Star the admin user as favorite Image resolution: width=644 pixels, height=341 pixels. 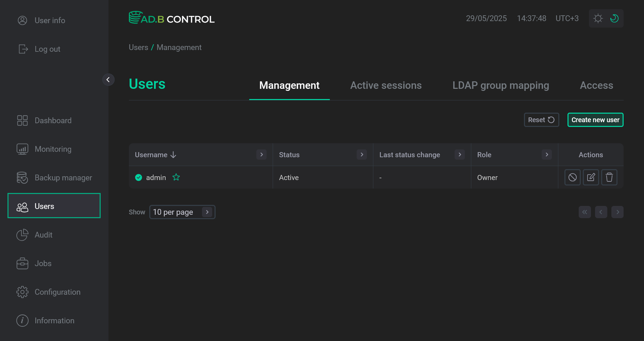176,177
